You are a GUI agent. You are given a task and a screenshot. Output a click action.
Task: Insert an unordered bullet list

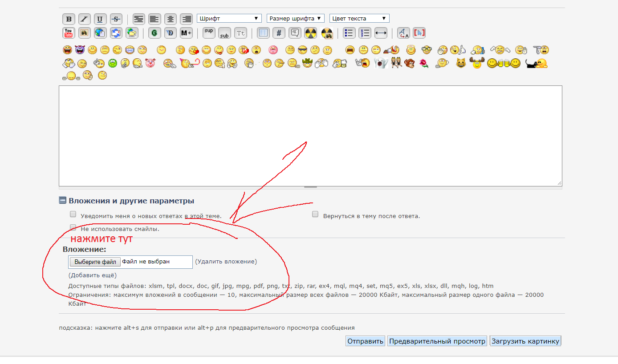(349, 33)
